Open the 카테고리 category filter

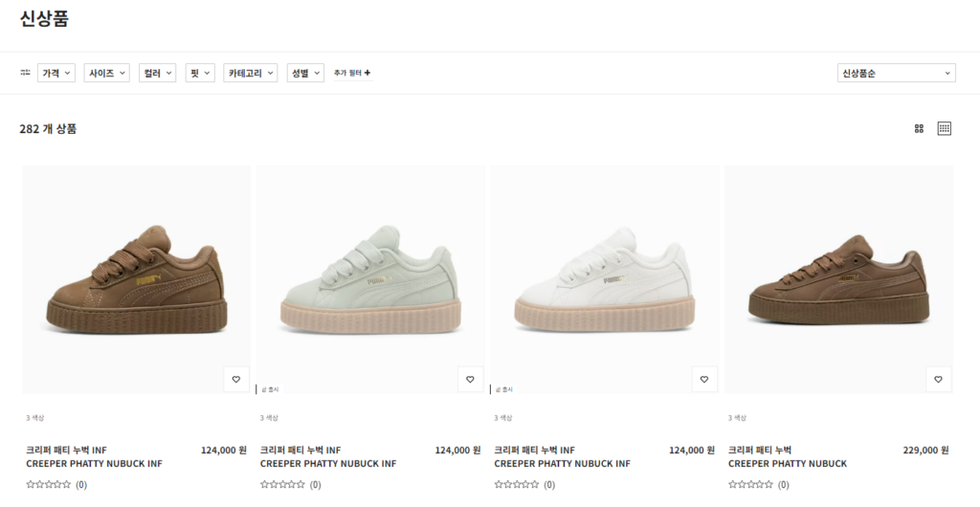tap(251, 73)
